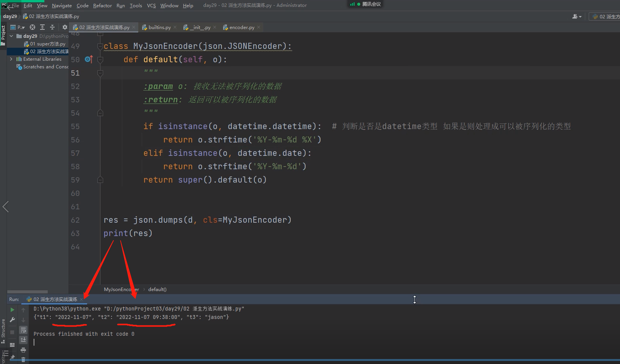
Task: Click the docstring end fold marker on line 54
Action: (x=100, y=113)
